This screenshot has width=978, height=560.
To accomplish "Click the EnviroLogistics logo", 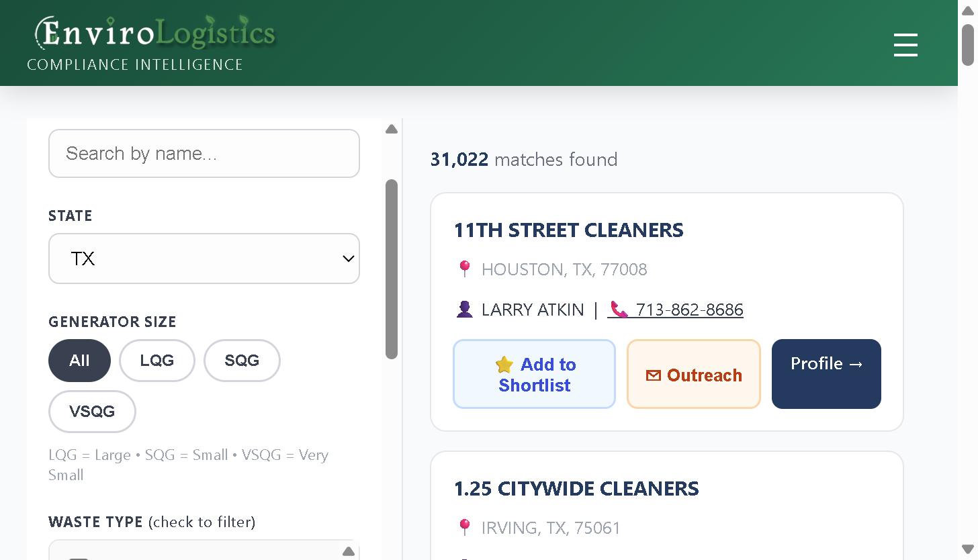I will tap(155, 33).
